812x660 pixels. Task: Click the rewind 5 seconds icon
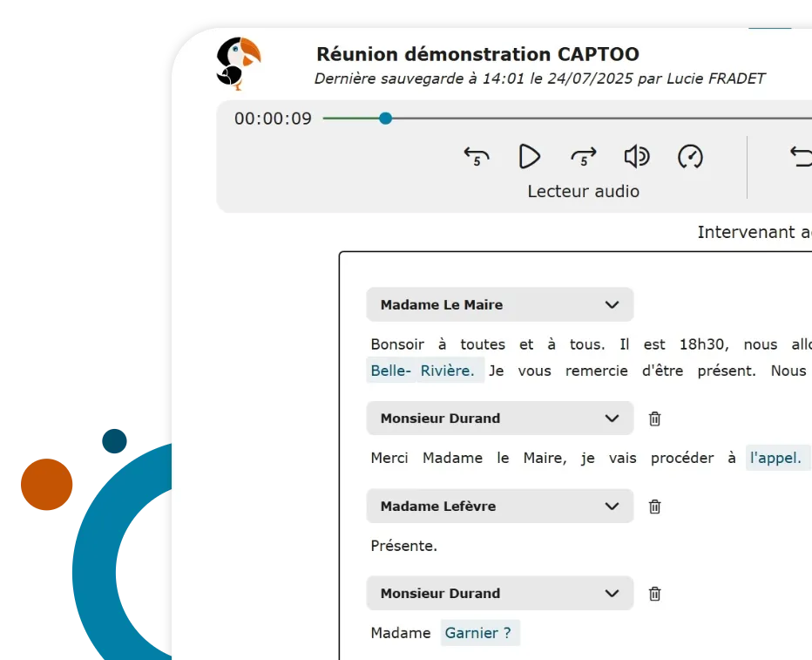477,157
